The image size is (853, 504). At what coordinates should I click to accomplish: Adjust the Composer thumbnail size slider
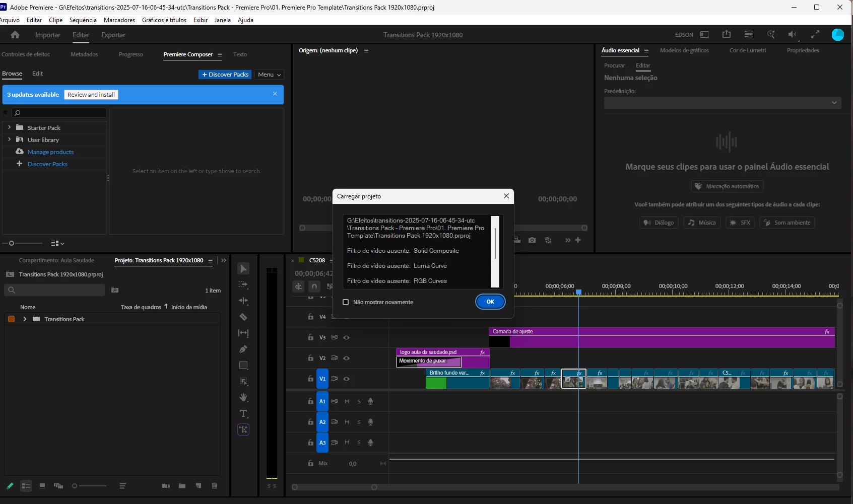pyautogui.click(x=23, y=243)
